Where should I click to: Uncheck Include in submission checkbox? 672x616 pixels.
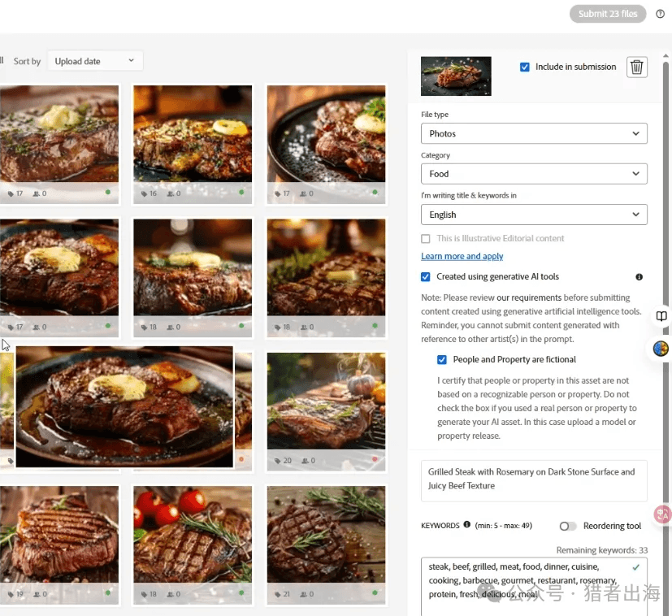(x=525, y=67)
